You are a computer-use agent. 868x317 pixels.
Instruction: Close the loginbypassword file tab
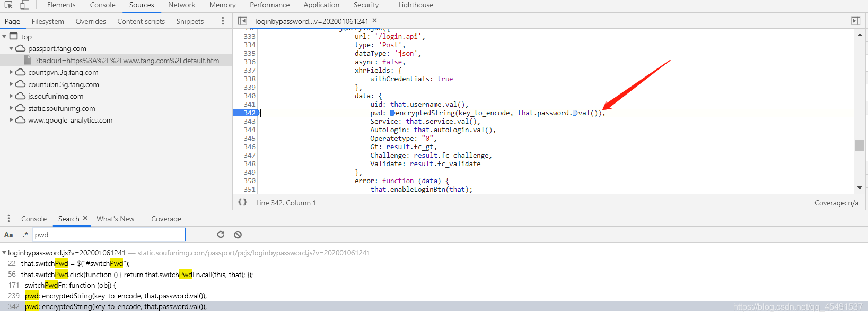[x=374, y=21]
